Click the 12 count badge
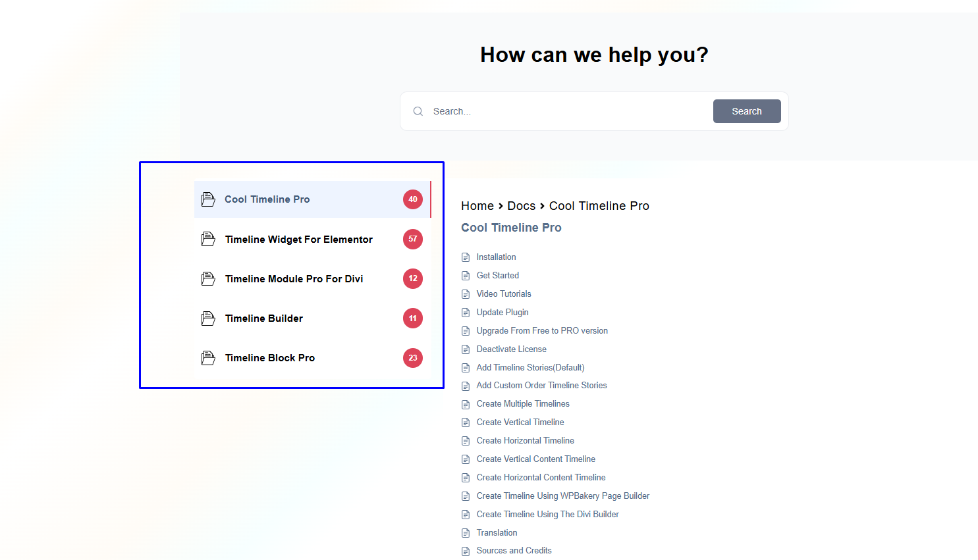Screen dimensions: 978x560 click(413, 278)
